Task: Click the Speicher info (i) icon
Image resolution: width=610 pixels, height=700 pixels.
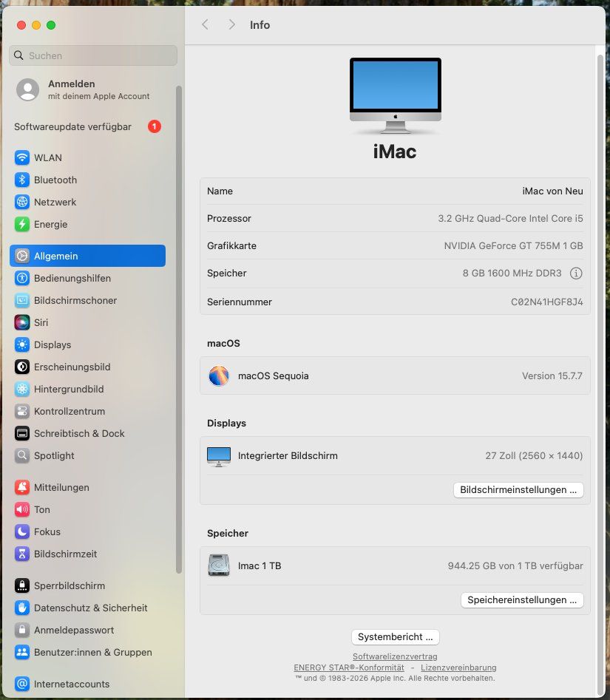Action: click(x=576, y=273)
